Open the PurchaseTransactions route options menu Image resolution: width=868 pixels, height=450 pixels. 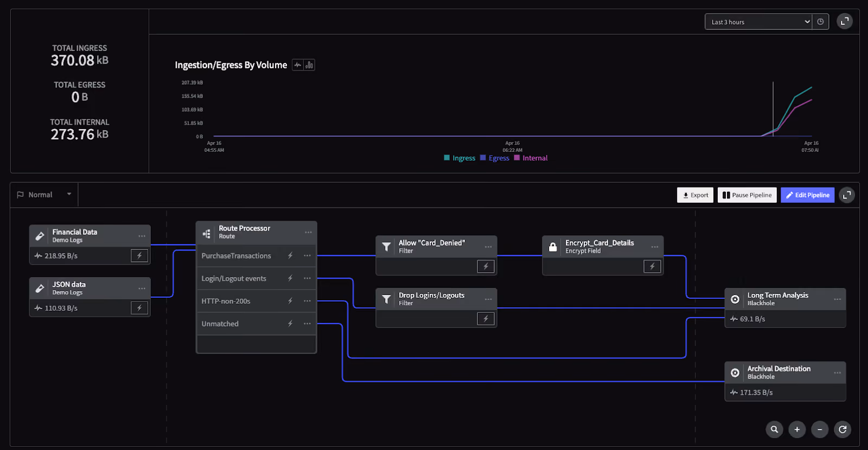pyautogui.click(x=308, y=255)
